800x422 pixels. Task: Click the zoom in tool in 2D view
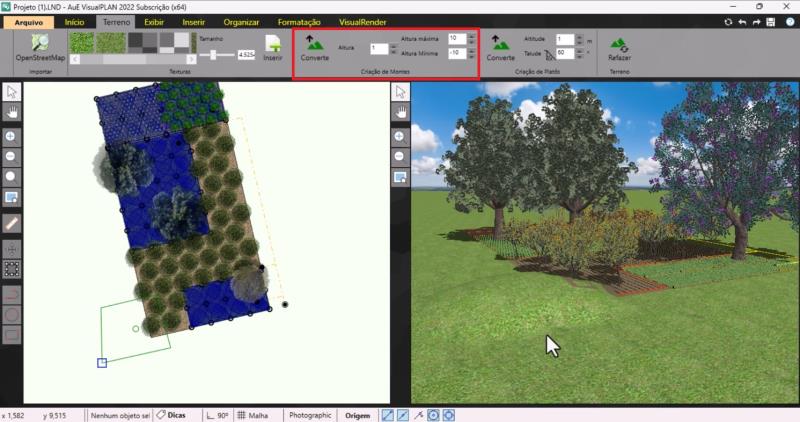(x=12, y=135)
